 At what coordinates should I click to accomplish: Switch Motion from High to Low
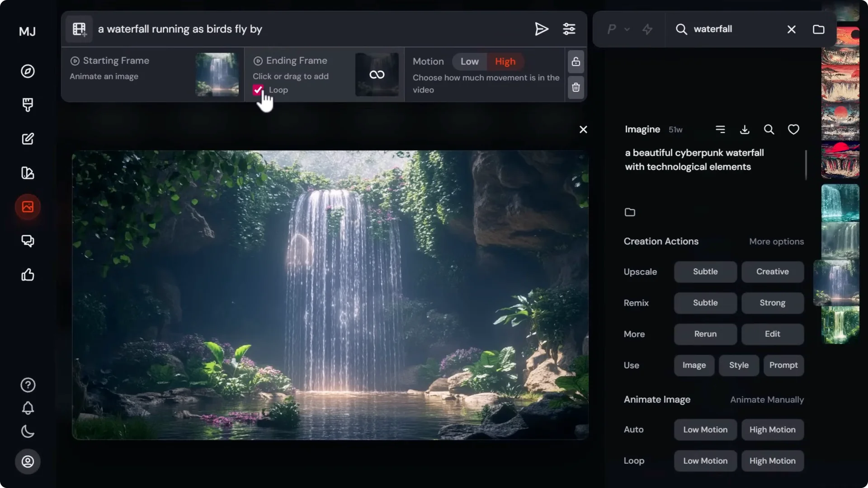click(x=469, y=61)
